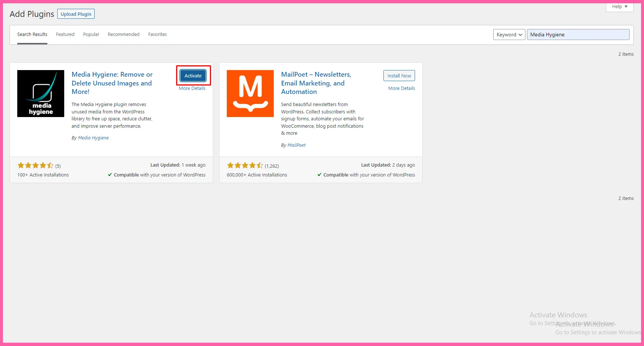644x346 pixels.
Task: Click the MailPoet orange logo icon
Action: coord(250,94)
